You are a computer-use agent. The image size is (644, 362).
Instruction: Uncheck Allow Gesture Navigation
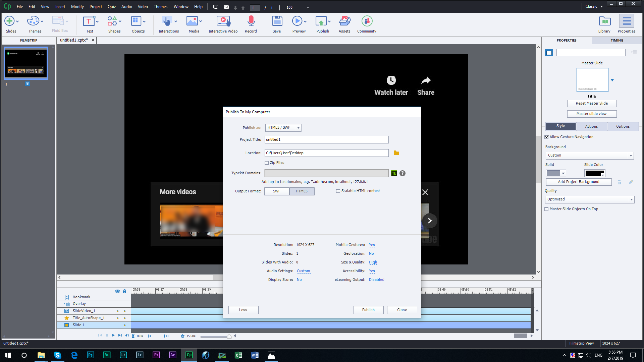click(x=547, y=137)
